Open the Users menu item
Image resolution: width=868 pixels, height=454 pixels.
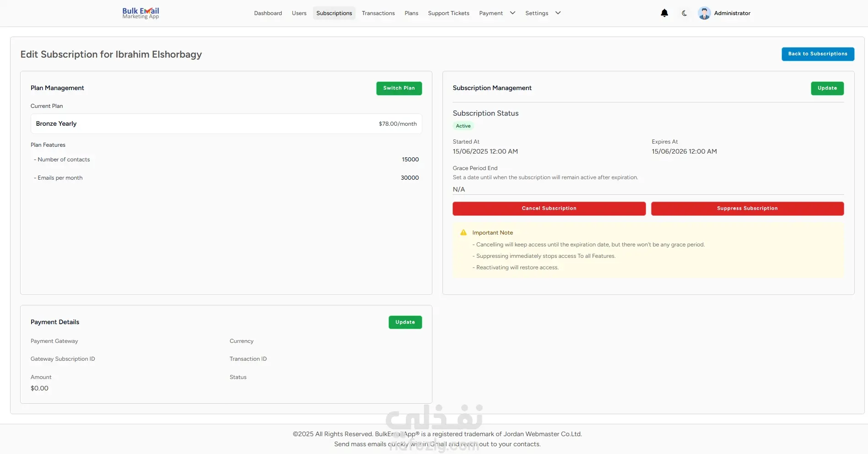coord(299,13)
